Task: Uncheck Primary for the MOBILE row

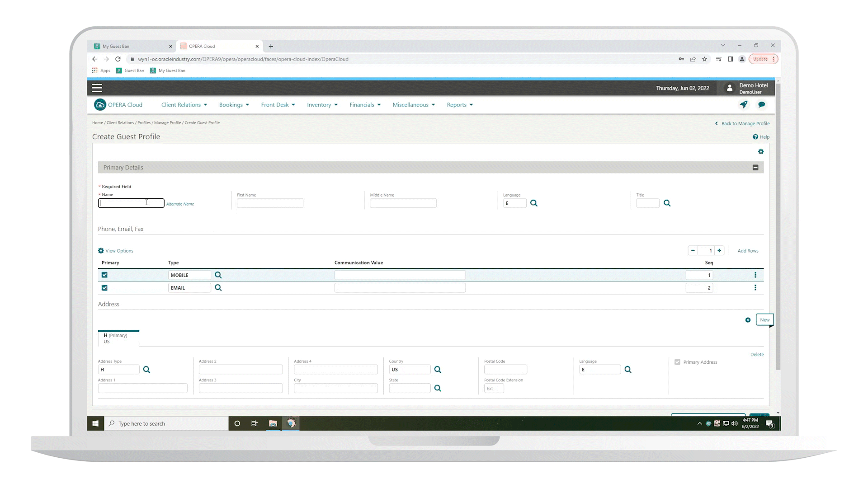Action: 104,275
